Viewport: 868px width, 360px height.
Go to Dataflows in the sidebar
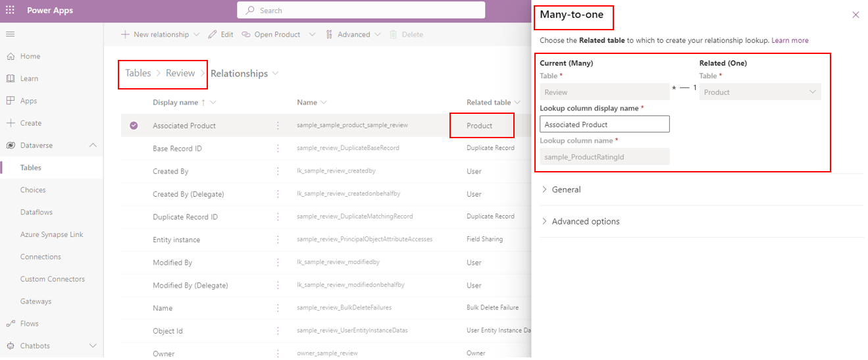[36, 213]
